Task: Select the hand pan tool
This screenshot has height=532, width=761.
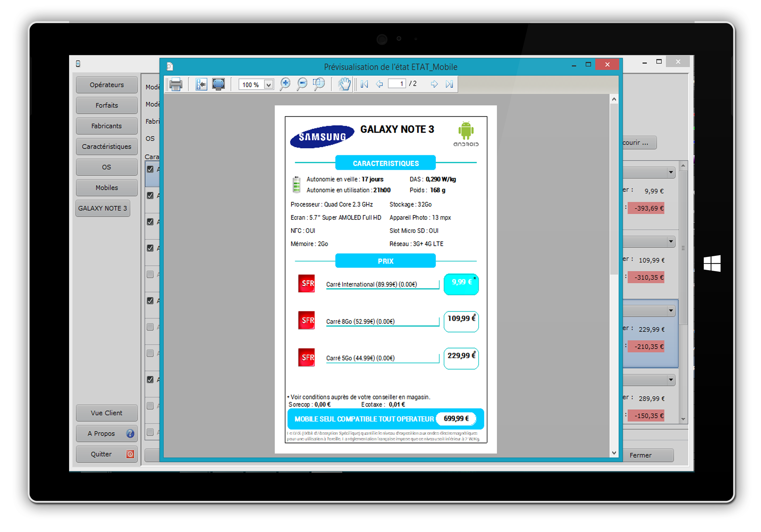Action: coord(344,84)
